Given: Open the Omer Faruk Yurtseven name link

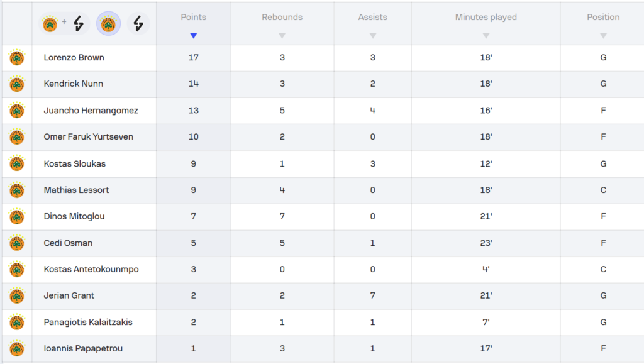Looking at the screenshot, I should click(x=88, y=137).
